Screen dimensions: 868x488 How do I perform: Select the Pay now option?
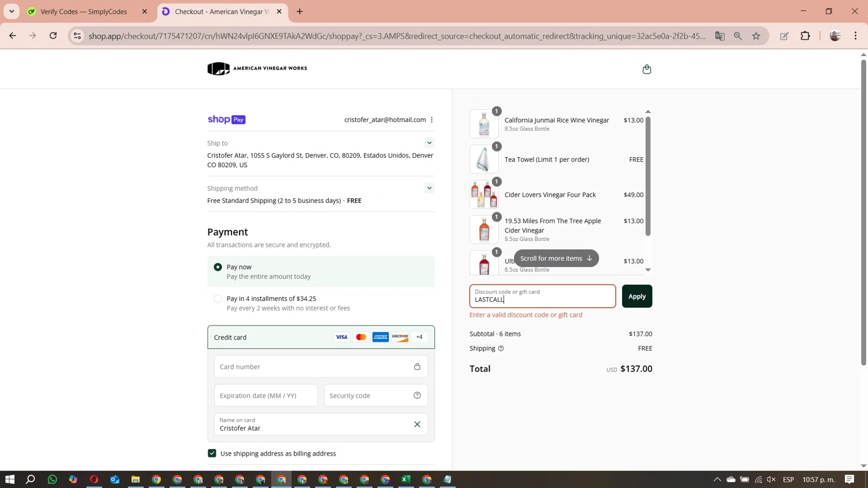(218, 267)
